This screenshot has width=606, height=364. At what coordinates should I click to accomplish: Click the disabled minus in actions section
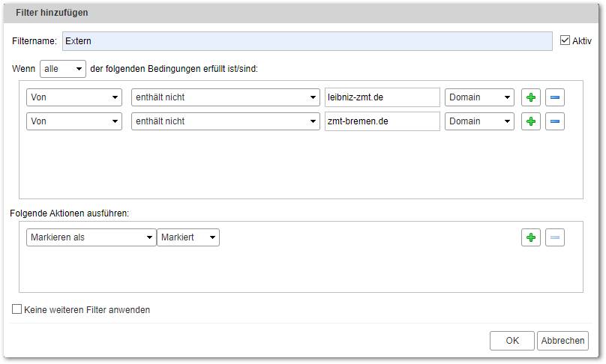pyautogui.click(x=554, y=237)
